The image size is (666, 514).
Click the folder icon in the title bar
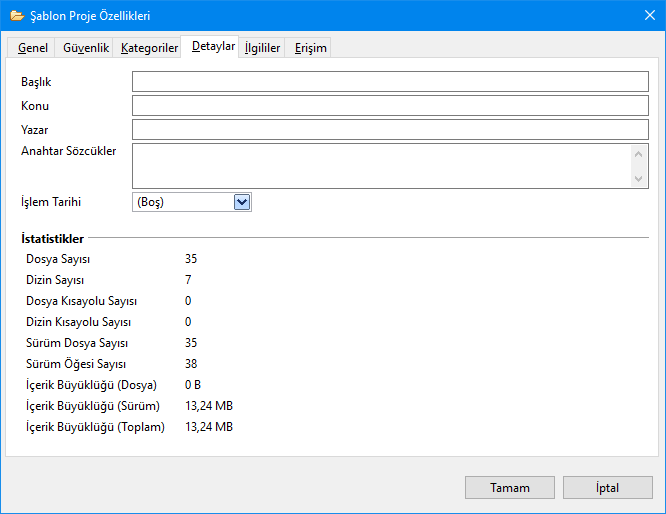[x=16, y=16]
